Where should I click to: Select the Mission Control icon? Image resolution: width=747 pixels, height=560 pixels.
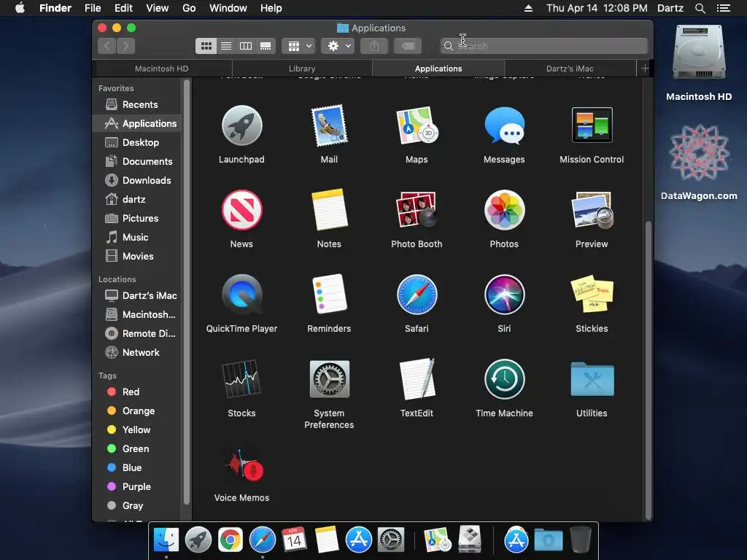(x=592, y=125)
